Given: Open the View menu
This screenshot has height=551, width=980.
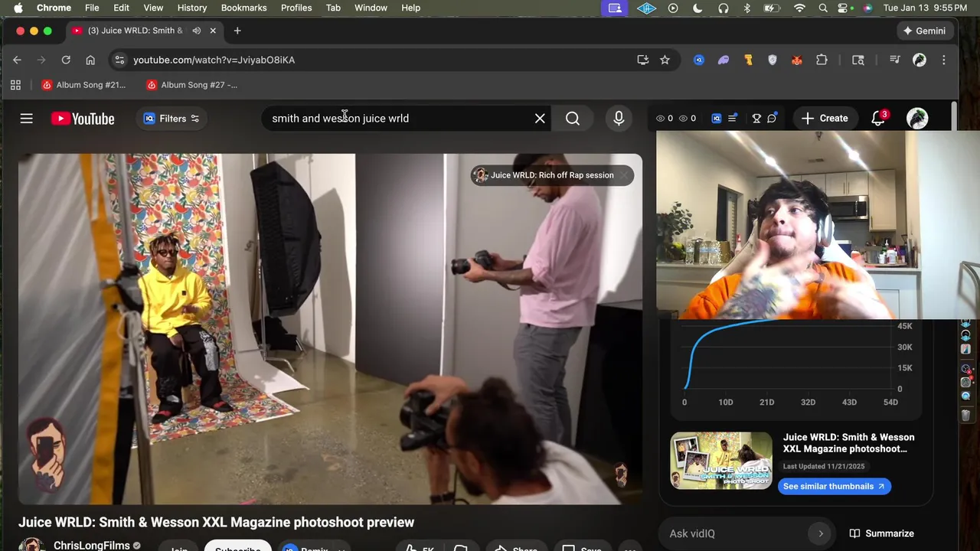Looking at the screenshot, I should [153, 8].
